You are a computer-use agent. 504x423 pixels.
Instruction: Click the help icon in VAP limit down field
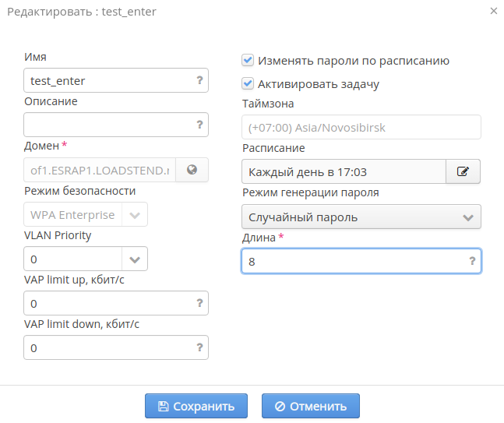click(x=199, y=347)
